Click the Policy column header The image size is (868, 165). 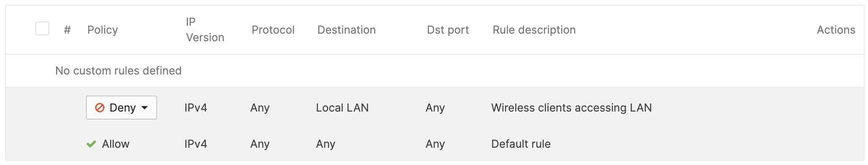tap(102, 30)
